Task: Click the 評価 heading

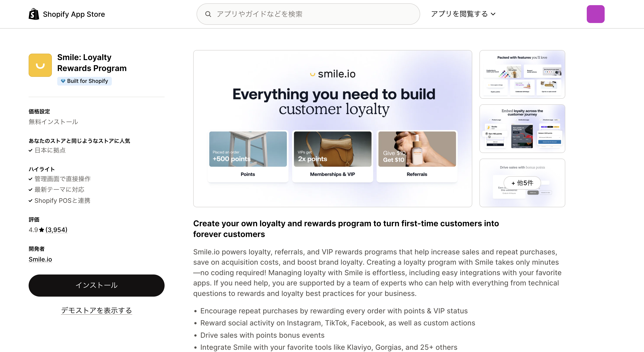Action: tap(34, 220)
